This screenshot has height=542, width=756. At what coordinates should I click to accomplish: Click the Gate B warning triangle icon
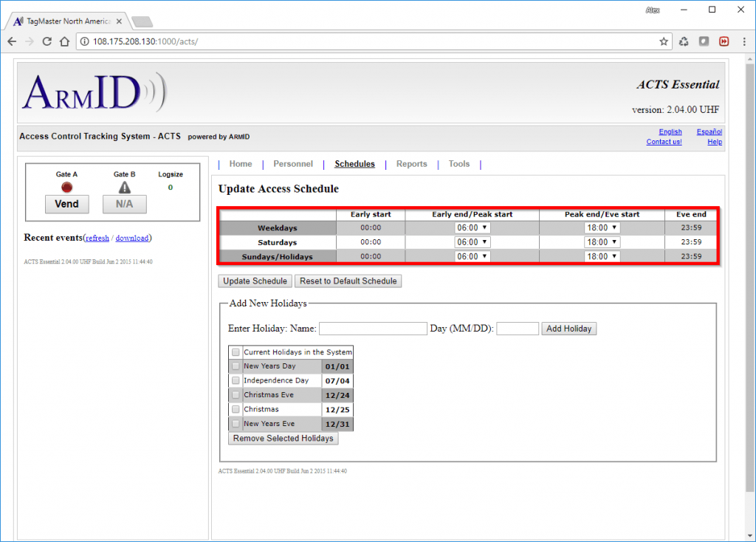pos(124,188)
